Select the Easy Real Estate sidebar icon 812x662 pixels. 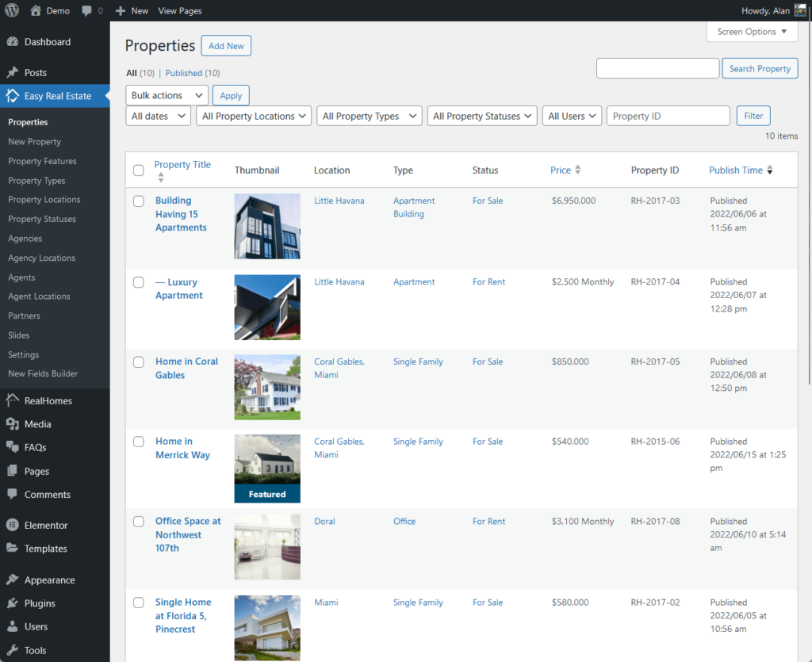tap(16, 95)
